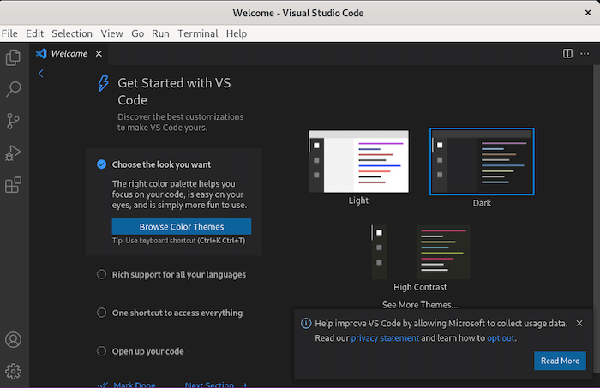This screenshot has width=600, height=388.
Task: Choose the Light theme preview
Action: (359, 161)
